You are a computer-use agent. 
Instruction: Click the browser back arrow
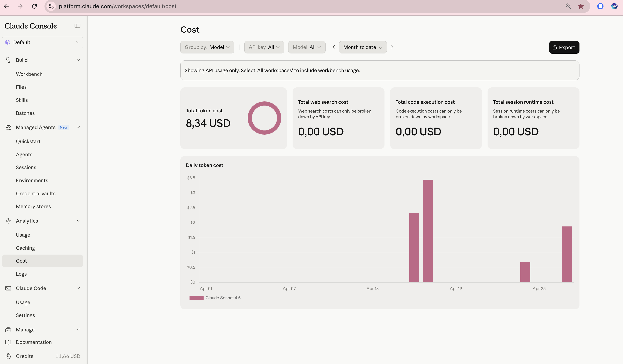[x=6, y=6]
